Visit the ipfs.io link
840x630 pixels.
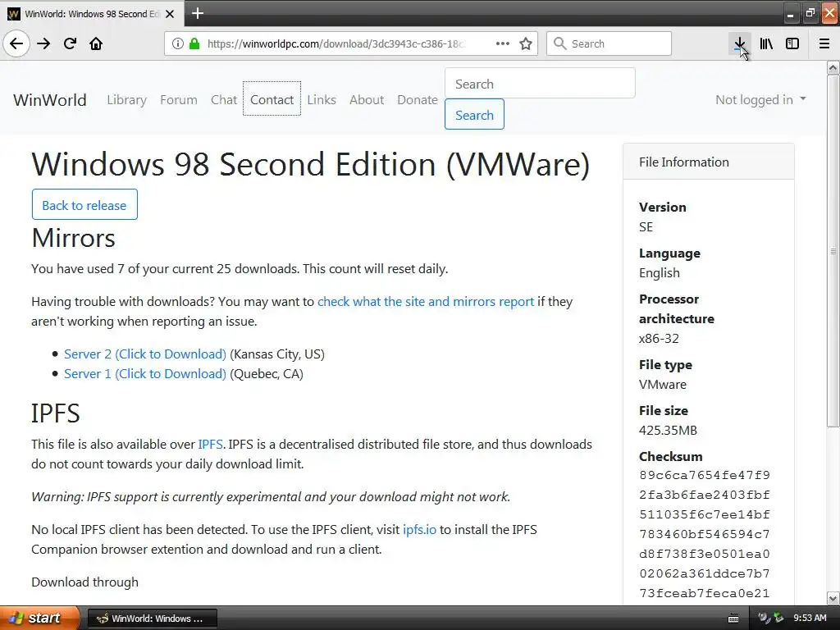click(x=419, y=530)
